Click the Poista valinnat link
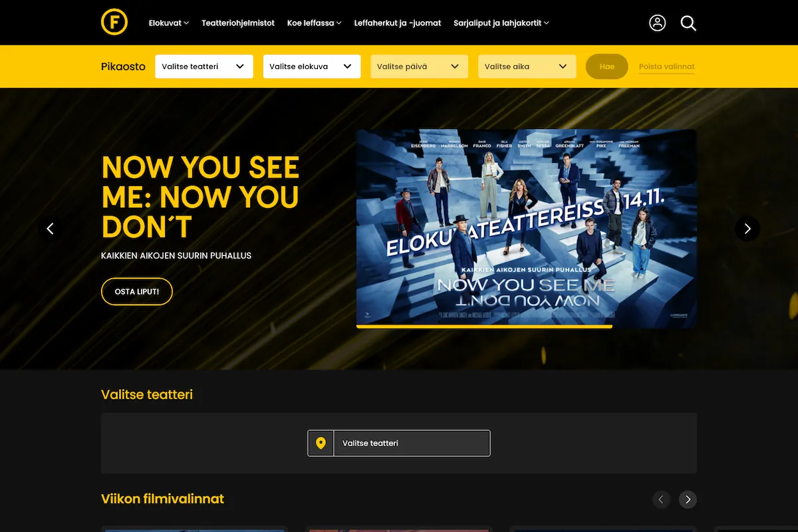Image resolution: width=798 pixels, height=532 pixels. (x=666, y=66)
